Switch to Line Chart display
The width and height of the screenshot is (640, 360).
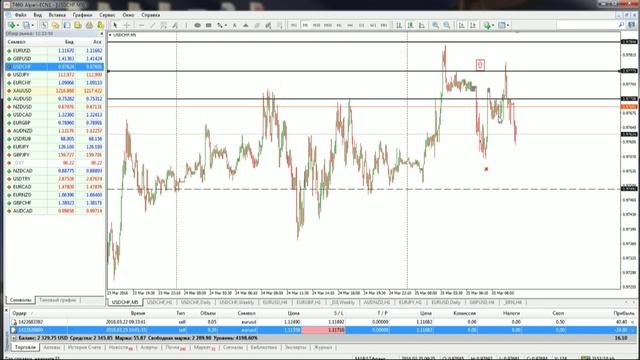pyautogui.click(x=421, y=25)
